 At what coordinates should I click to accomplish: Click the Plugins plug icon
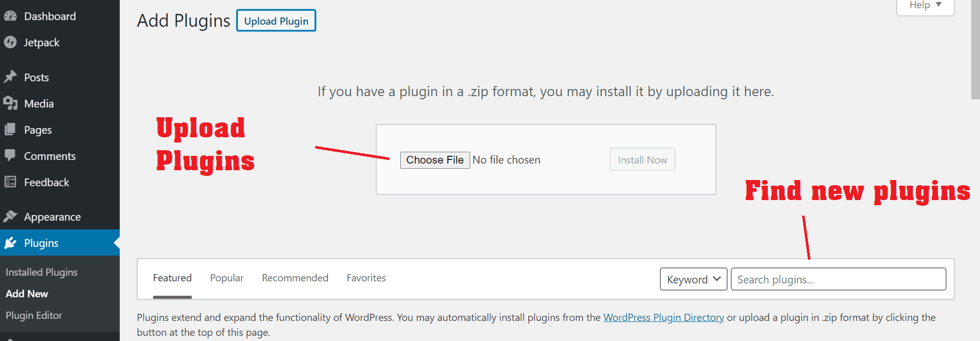[10, 243]
